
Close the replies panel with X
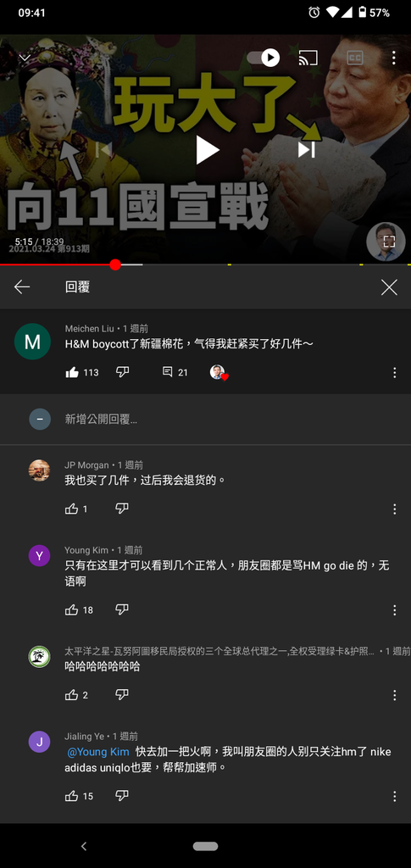pyautogui.click(x=389, y=287)
